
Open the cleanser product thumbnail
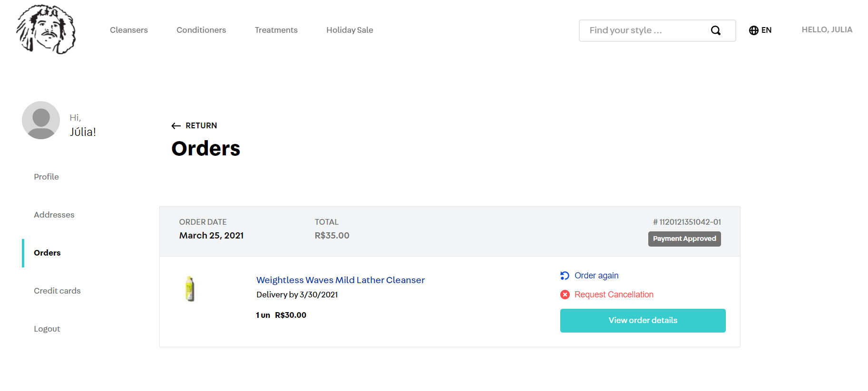pyautogui.click(x=190, y=289)
